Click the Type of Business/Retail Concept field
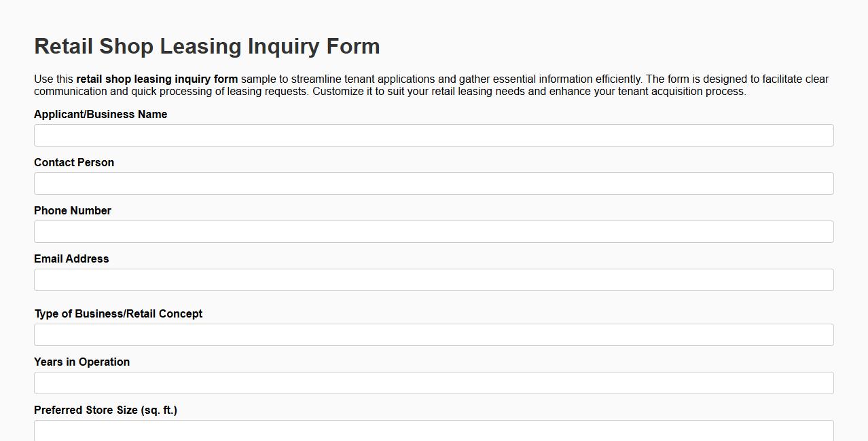This screenshot has width=868, height=441. tap(433, 334)
